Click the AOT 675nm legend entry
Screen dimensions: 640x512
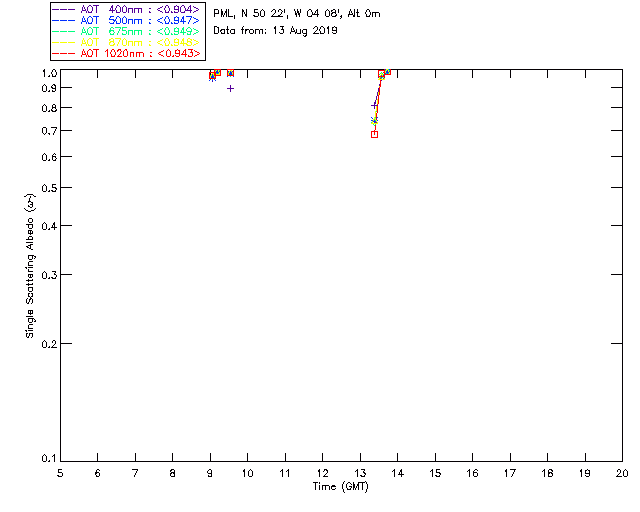(x=126, y=31)
